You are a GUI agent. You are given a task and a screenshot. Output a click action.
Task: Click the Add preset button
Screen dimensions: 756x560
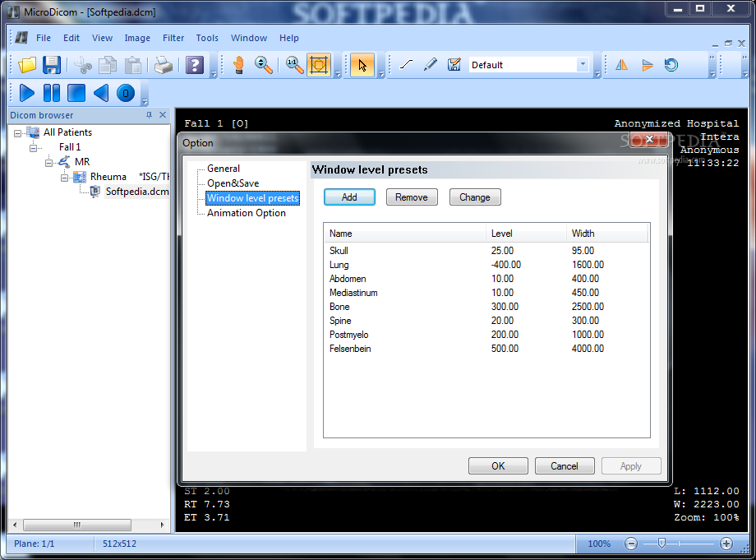click(349, 197)
